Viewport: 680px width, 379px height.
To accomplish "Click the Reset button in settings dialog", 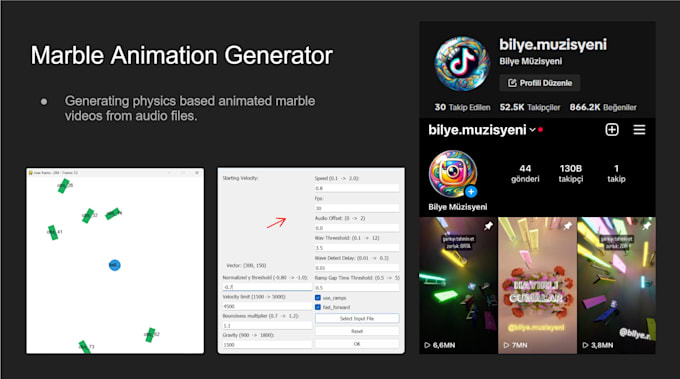I will pyautogui.click(x=357, y=331).
